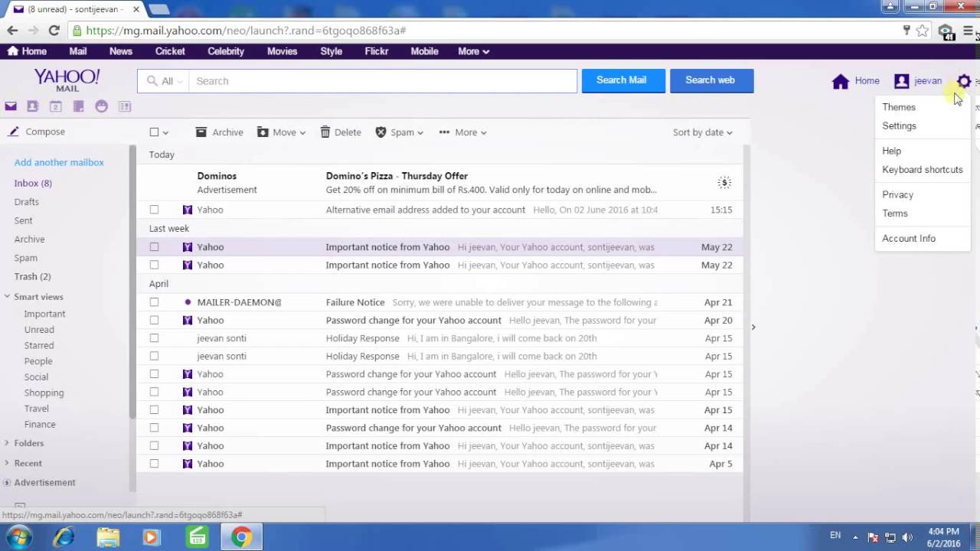The image size is (980, 551).
Task: Open the search scope All dropdown
Action: 164,81
